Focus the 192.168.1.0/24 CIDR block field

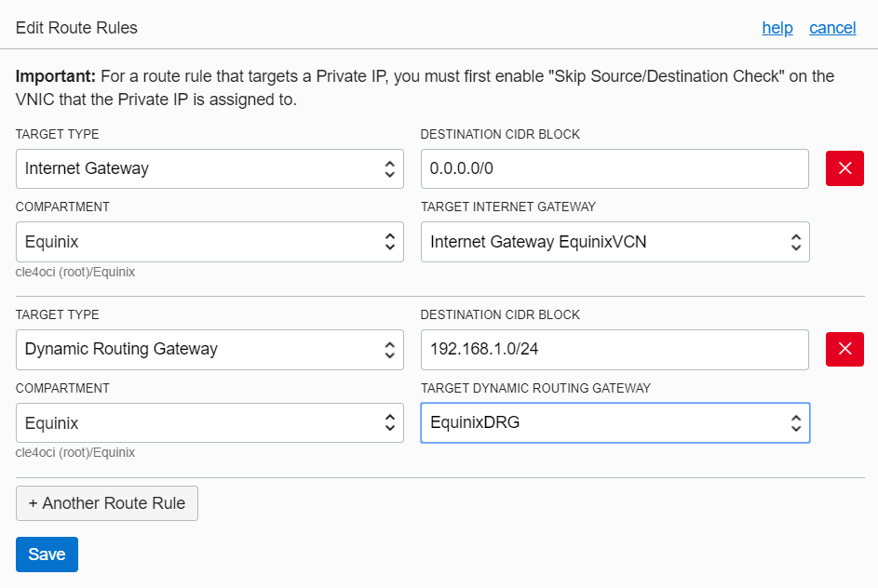pos(615,350)
